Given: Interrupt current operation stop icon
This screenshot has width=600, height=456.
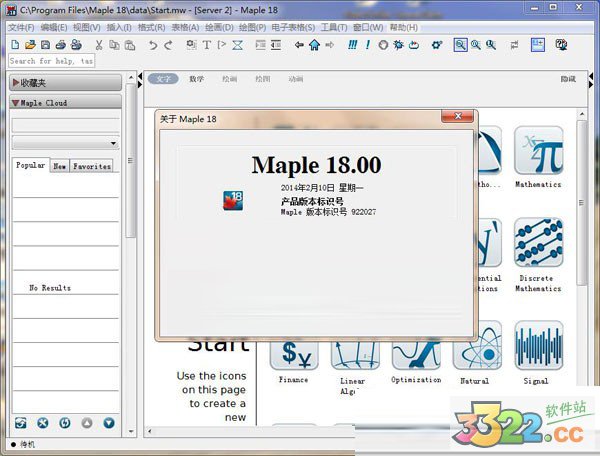Looking at the screenshot, I should pos(383,45).
